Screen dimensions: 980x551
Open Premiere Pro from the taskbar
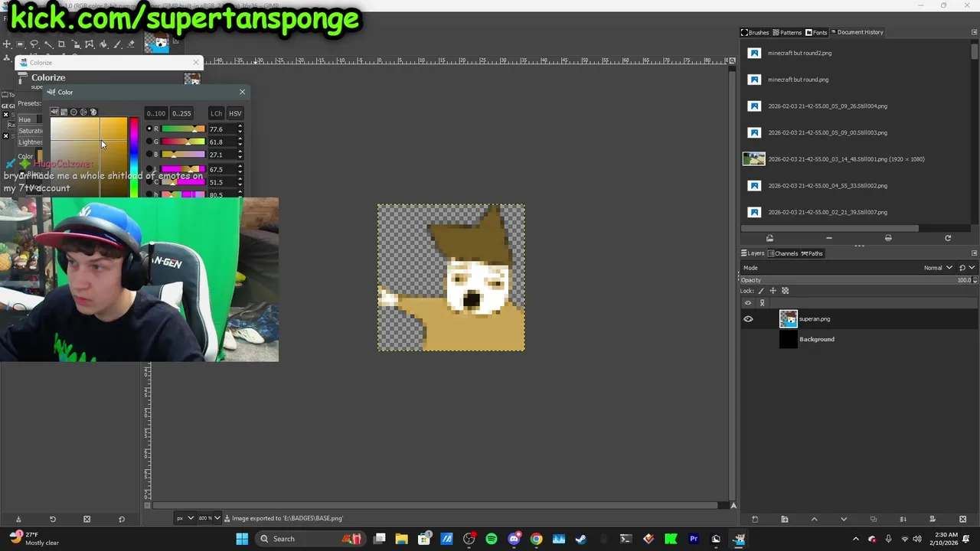click(x=694, y=539)
